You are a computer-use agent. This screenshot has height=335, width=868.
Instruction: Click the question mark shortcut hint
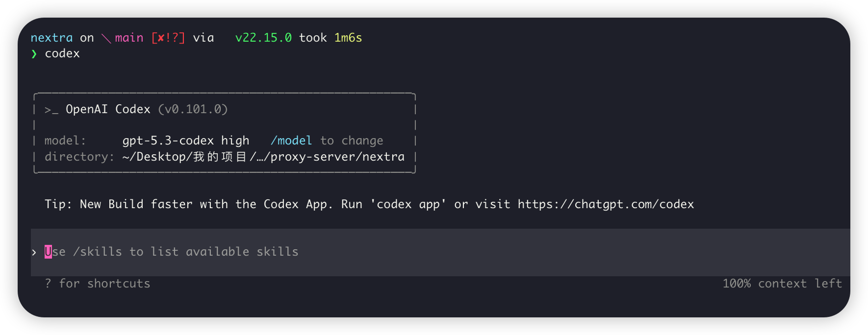pos(48,284)
